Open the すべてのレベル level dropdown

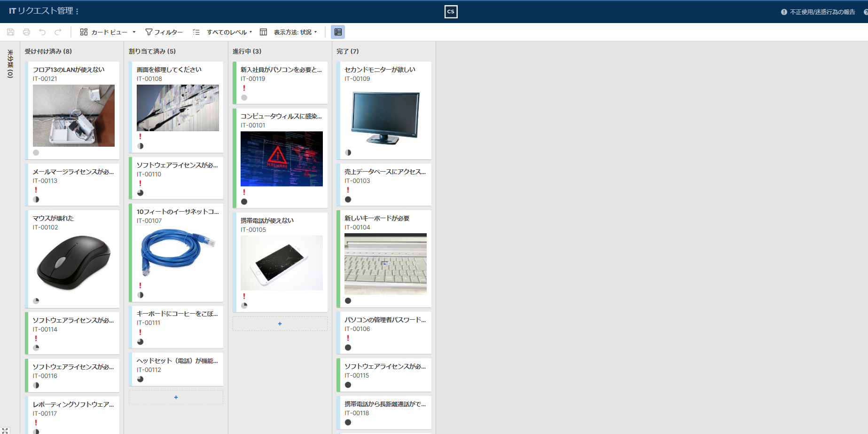(x=252, y=32)
